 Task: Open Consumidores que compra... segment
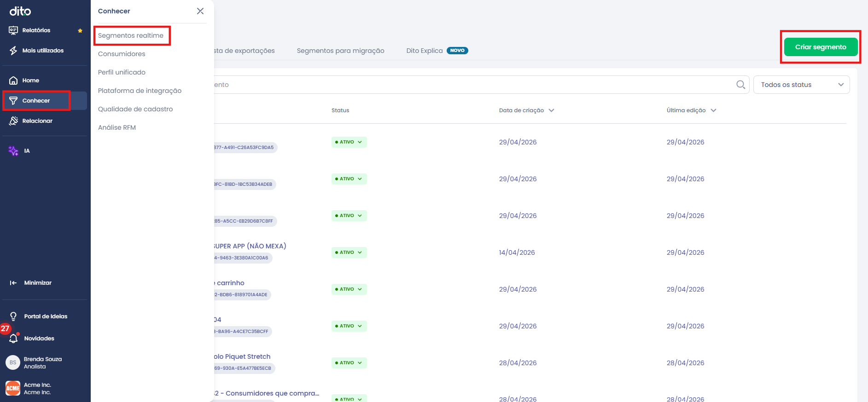tap(267, 393)
